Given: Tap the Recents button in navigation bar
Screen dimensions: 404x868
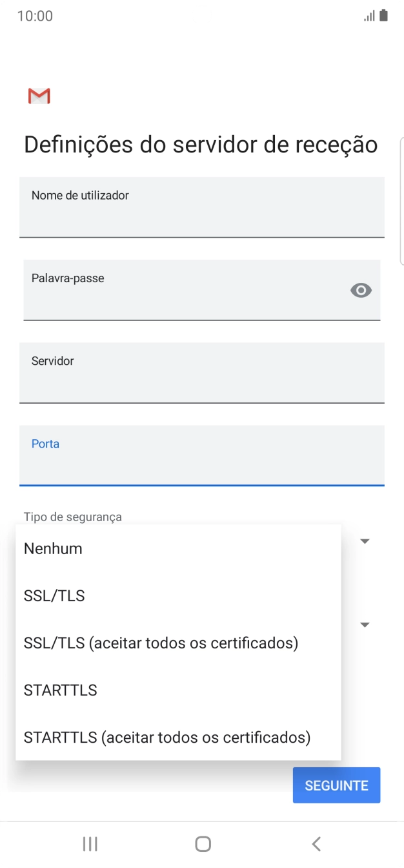Looking at the screenshot, I should pyautogui.click(x=90, y=843).
